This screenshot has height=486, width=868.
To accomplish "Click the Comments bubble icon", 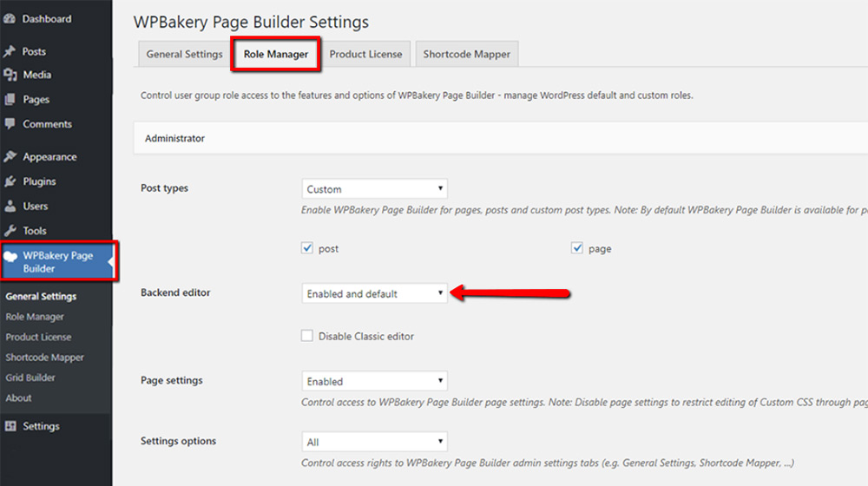I will tap(10, 124).
